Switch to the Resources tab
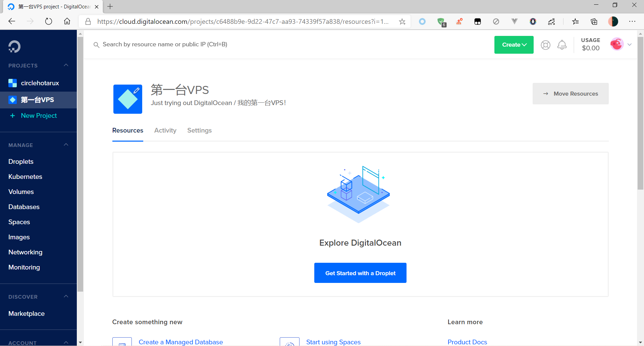Screen dimensions: 644x346 [x=128, y=130]
